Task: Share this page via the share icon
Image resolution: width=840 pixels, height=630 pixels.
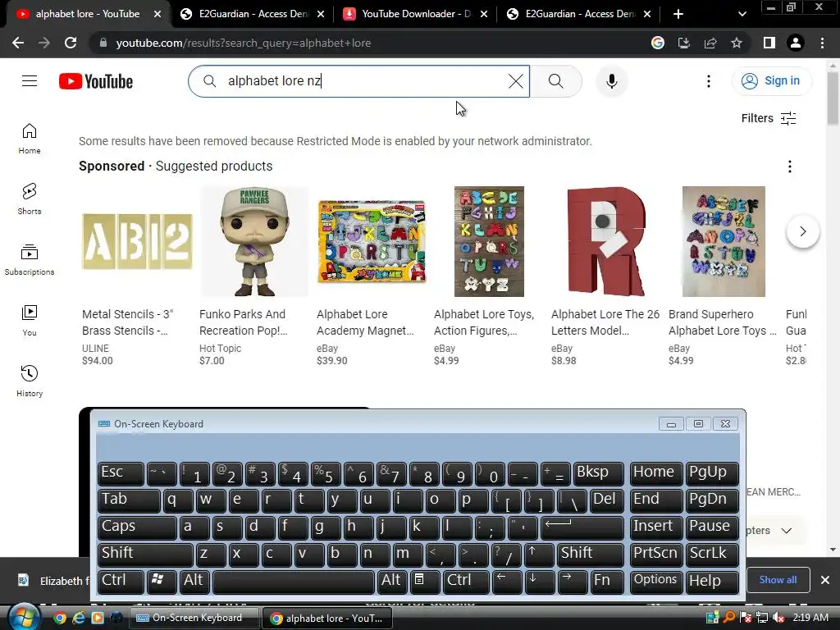Action: tap(710, 43)
